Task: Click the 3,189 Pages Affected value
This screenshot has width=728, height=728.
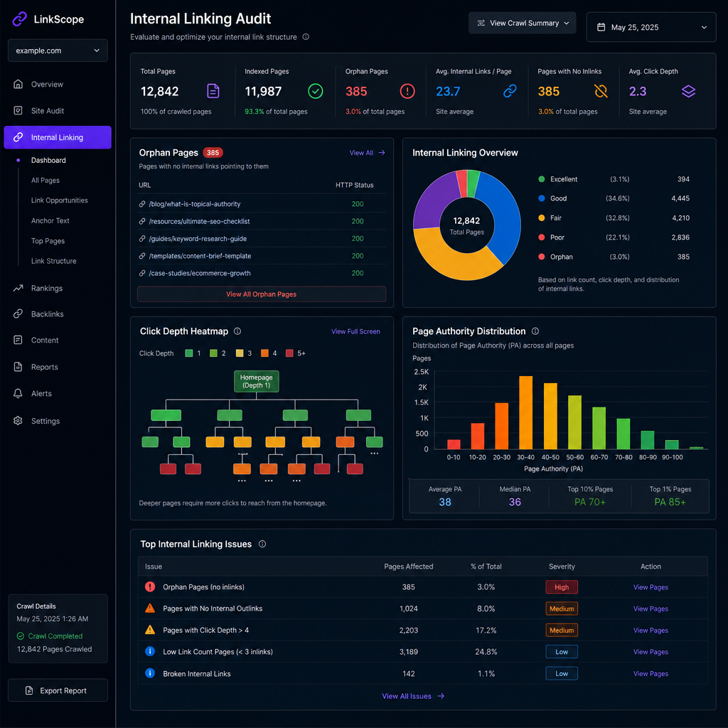Action: coord(408,651)
